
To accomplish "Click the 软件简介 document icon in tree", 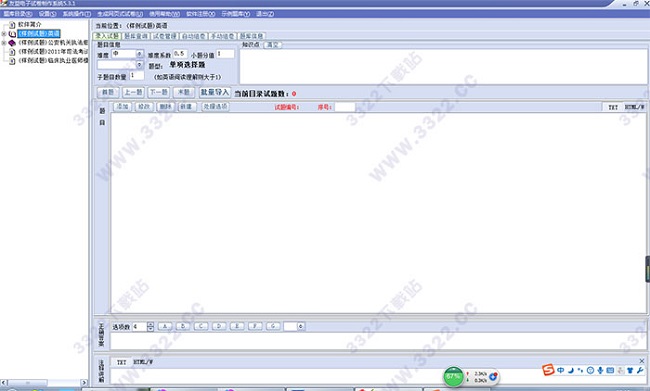I will 12,24.
